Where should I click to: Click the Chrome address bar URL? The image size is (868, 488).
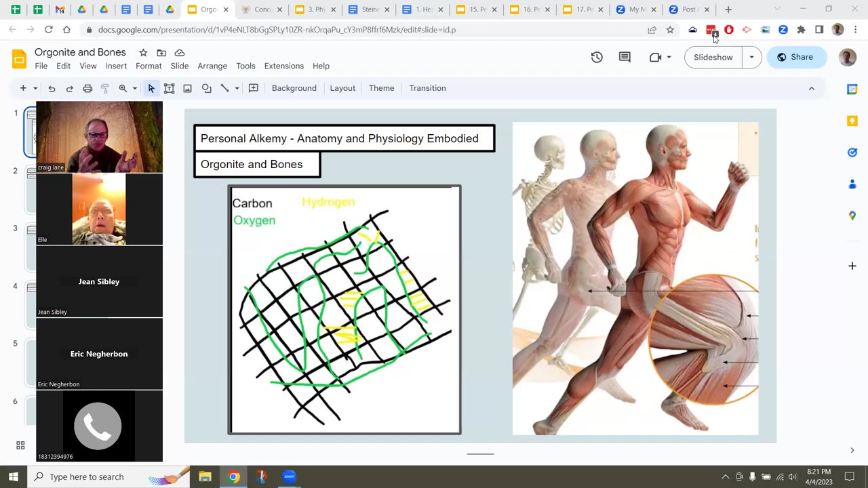(x=277, y=30)
